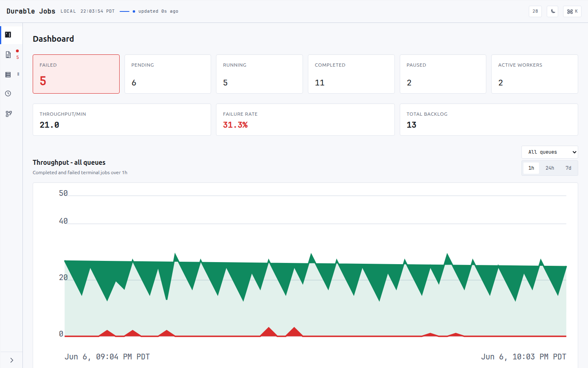
Task: Open the Paused jobs card
Action: 443,74
